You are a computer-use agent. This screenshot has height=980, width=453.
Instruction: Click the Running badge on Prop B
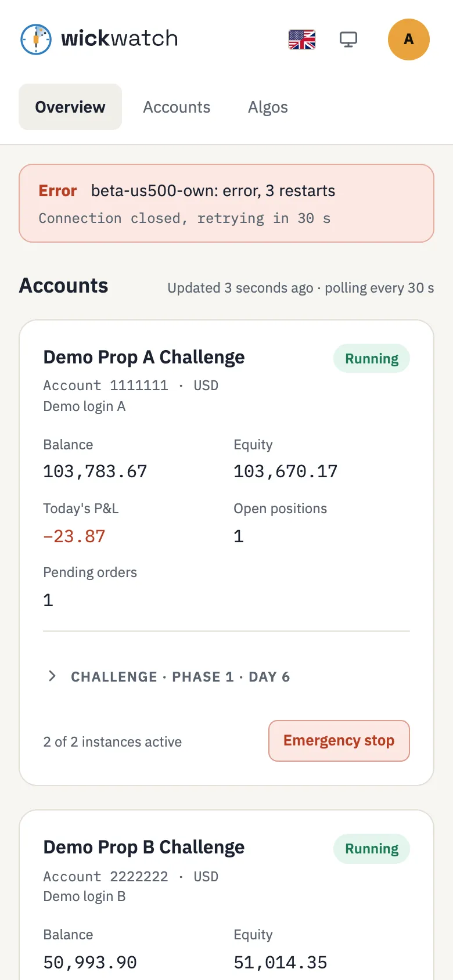372,849
